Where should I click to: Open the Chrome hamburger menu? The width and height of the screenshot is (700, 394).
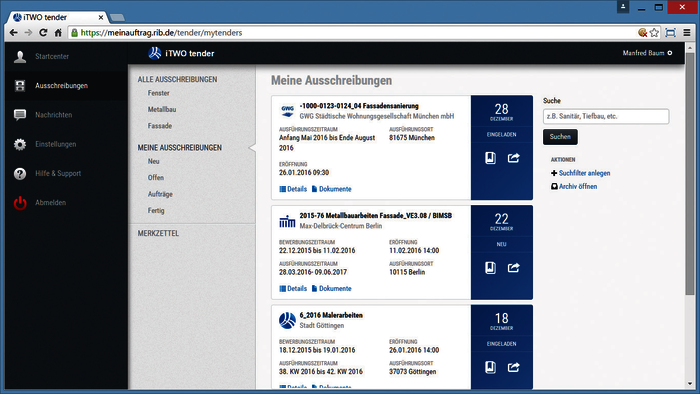(687, 33)
